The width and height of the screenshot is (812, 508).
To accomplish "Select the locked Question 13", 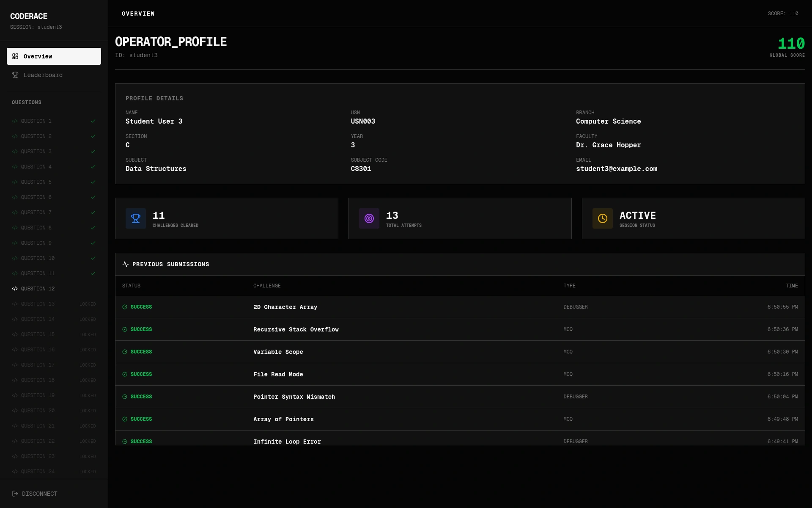I will (x=38, y=304).
